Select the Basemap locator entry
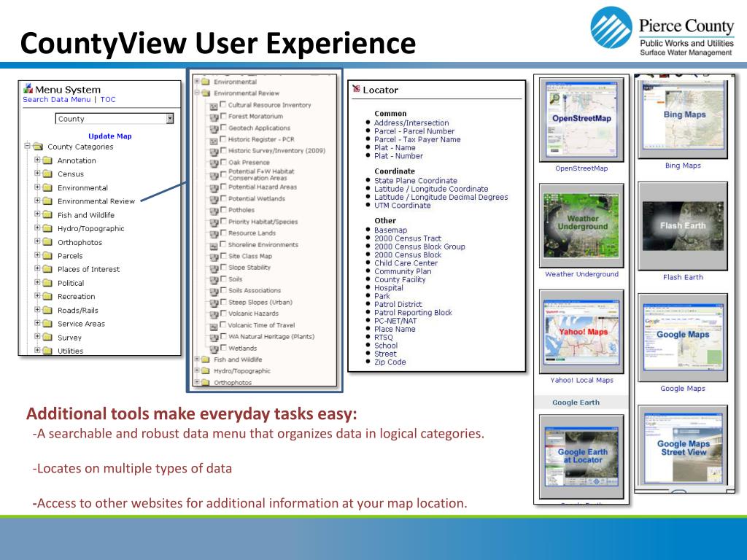The image size is (747, 560). click(x=390, y=230)
